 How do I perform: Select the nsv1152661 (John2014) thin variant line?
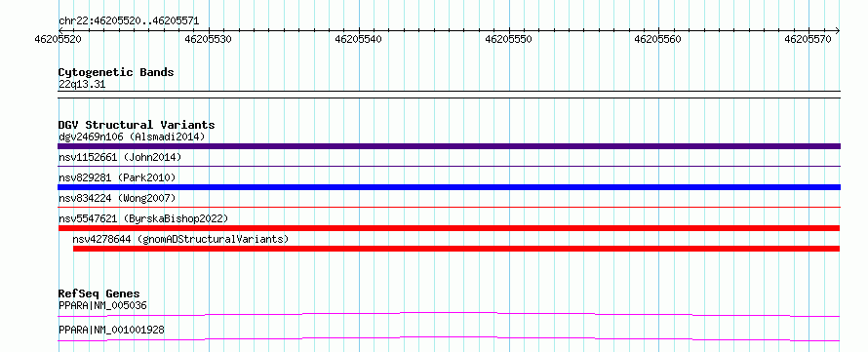click(449, 167)
